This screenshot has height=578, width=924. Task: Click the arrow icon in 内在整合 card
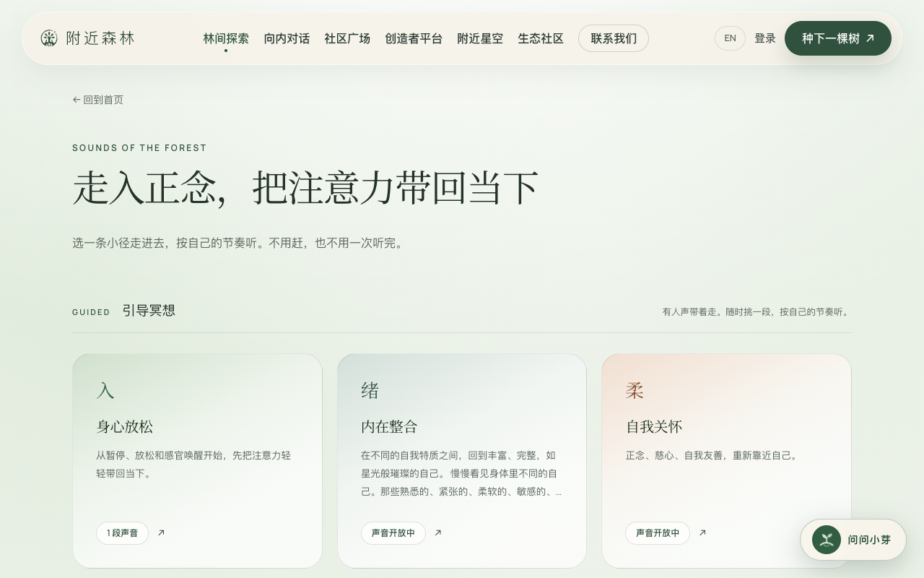click(x=437, y=532)
